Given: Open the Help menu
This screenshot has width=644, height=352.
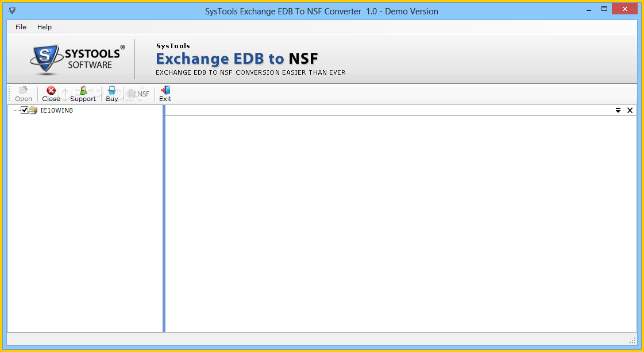Looking at the screenshot, I should click(44, 27).
